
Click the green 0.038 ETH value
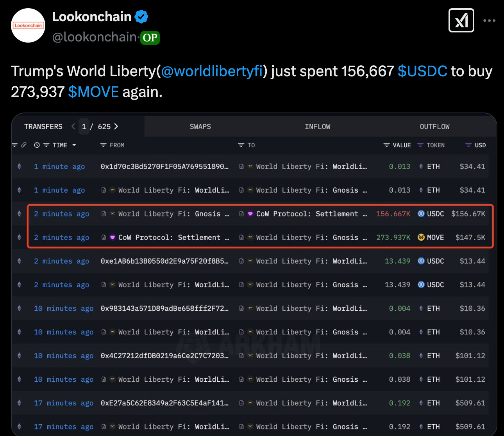coord(400,356)
